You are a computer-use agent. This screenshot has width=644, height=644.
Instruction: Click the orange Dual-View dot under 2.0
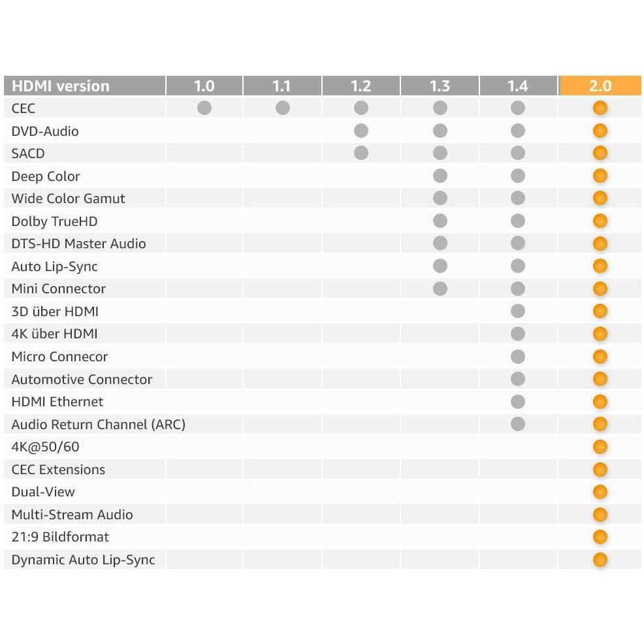pyautogui.click(x=600, y=492)
